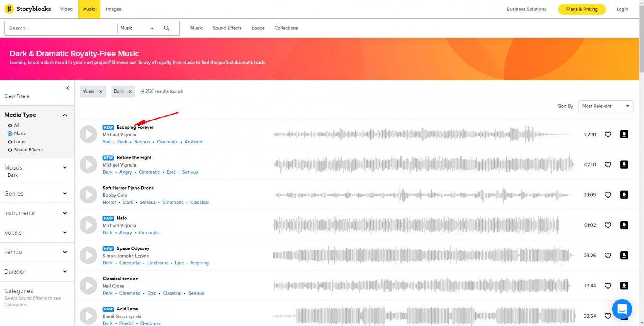
Task: Select the Loops media type option
Action: (x=10, y=142)
